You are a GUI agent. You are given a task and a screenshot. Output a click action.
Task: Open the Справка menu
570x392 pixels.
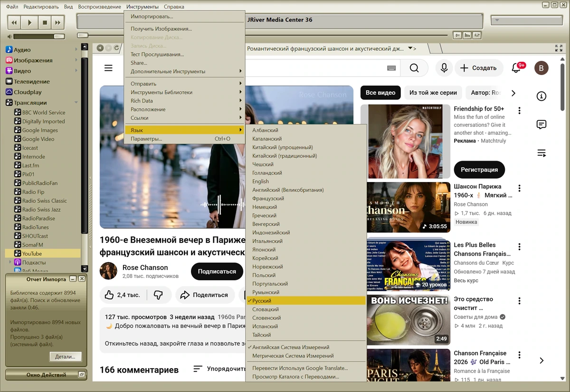tap(174, 7)
